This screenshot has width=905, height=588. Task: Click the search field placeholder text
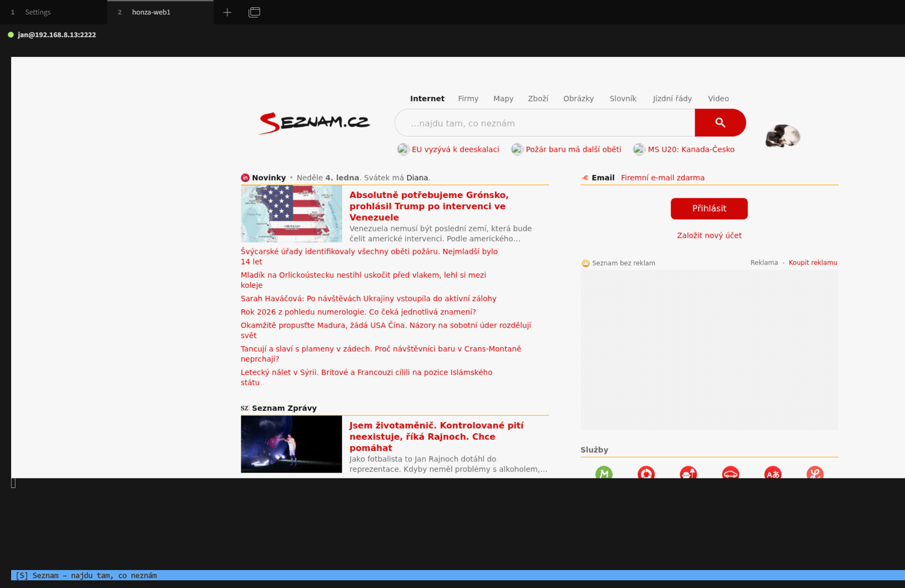pyautogui.click(x=463, y=123)
